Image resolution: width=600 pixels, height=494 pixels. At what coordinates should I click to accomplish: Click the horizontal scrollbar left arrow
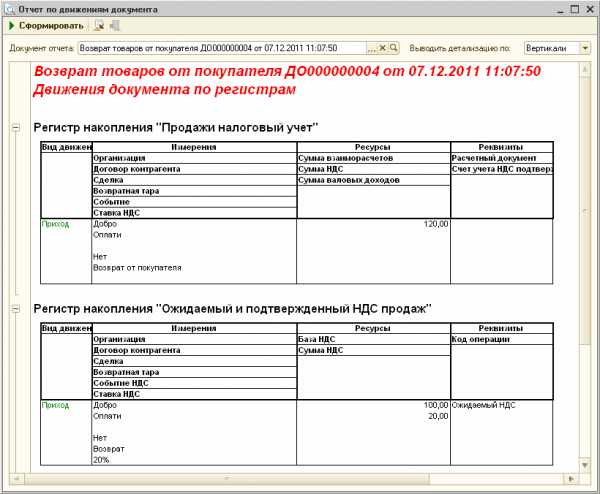click(x=16, y=479)
